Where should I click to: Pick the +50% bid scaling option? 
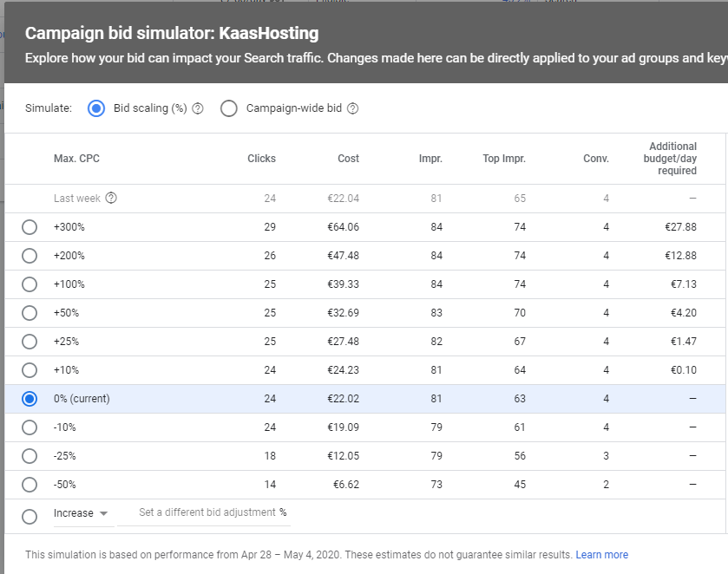tap(30, 313)
